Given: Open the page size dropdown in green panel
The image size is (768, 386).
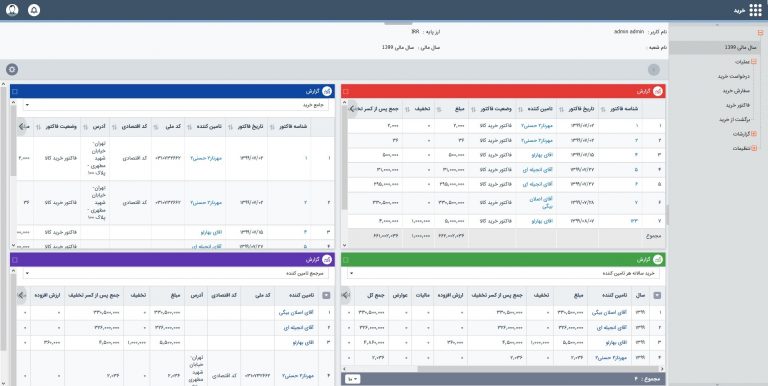Looking at the screenshot, I should pos(353,379).
